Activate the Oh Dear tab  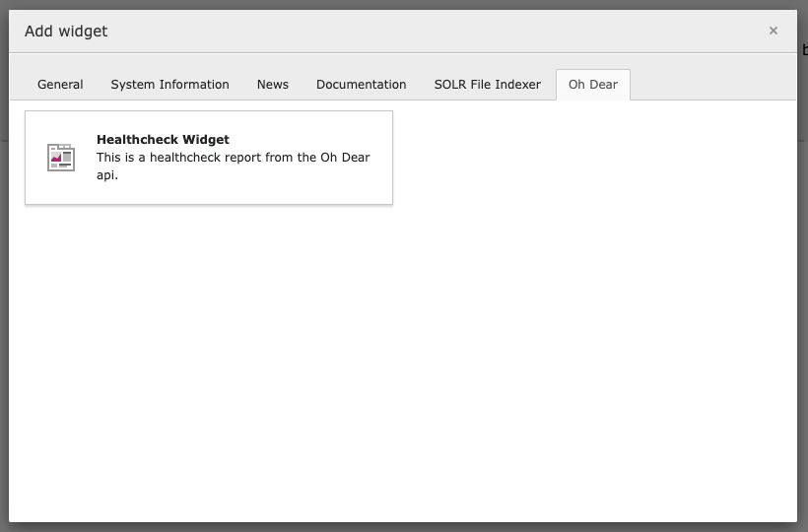click(x=593, y=85)
